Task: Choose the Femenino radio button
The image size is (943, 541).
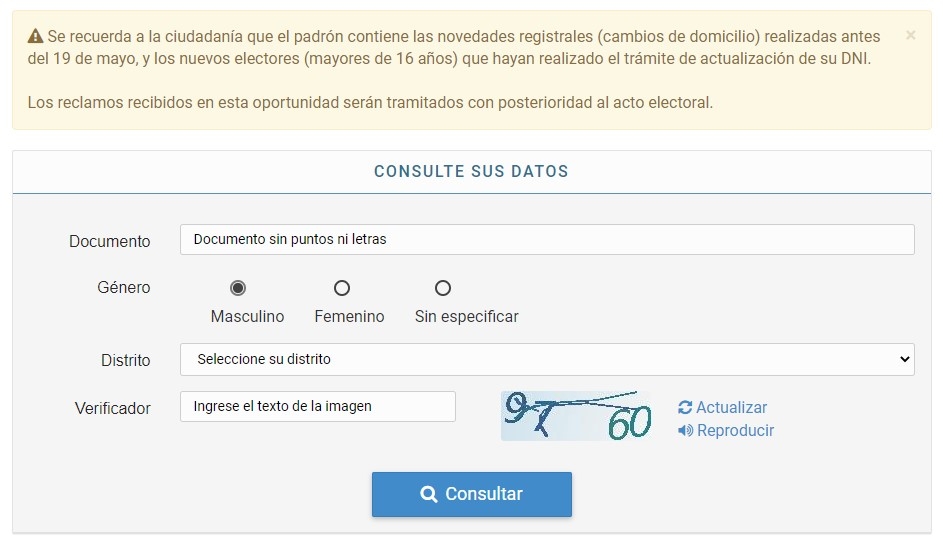Action: [342, 288]
